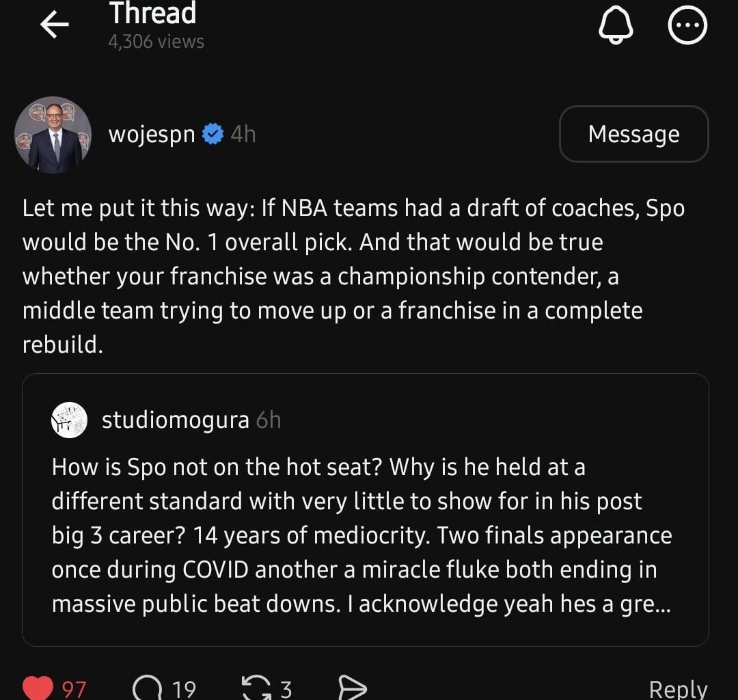Click the 97 likes count
The width and height of the screenshot is (738, 700).
(x=73, y=690)
